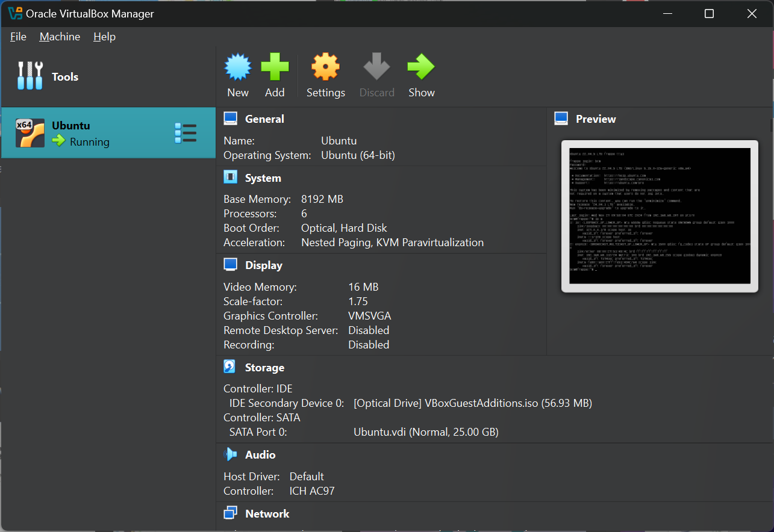The height and width of the screenshot is (532, 774).
Task: Click the Ubuntu.vdi SATA disk entry
Action: pos(426,432)
